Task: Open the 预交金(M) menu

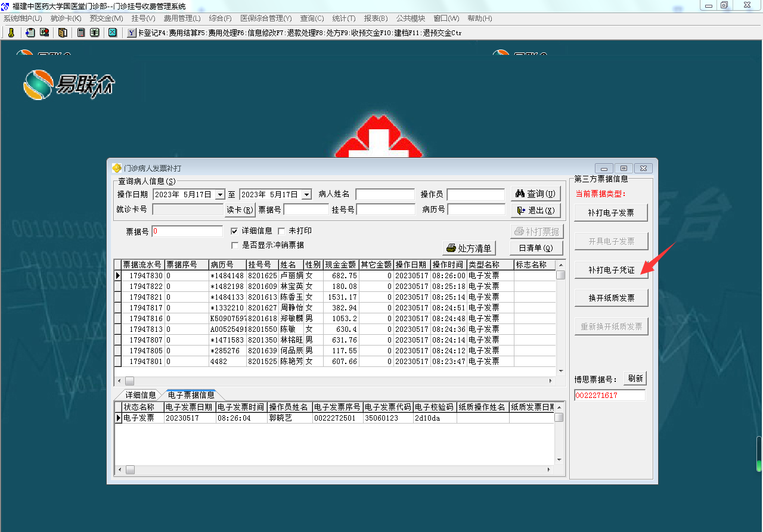Action: 106,18
